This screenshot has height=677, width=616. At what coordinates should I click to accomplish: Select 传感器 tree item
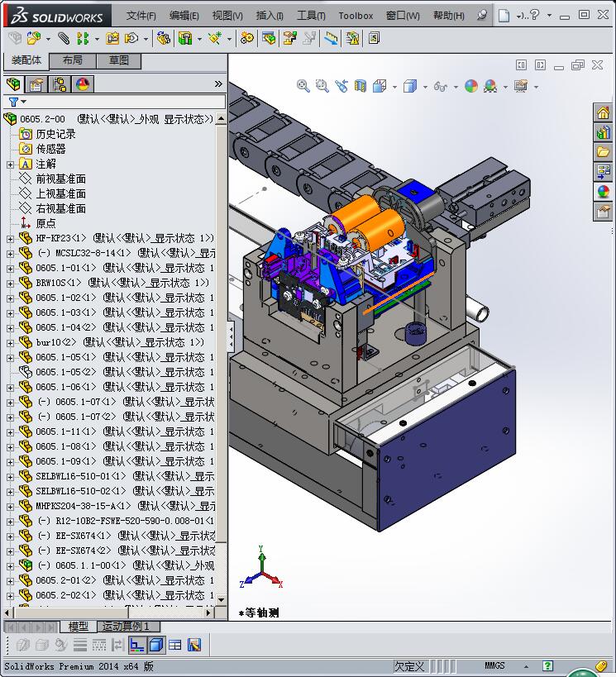point(51,150)
